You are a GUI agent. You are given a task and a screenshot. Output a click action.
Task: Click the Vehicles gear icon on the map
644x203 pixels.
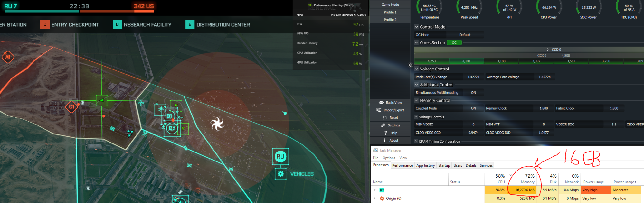(280, 174)
